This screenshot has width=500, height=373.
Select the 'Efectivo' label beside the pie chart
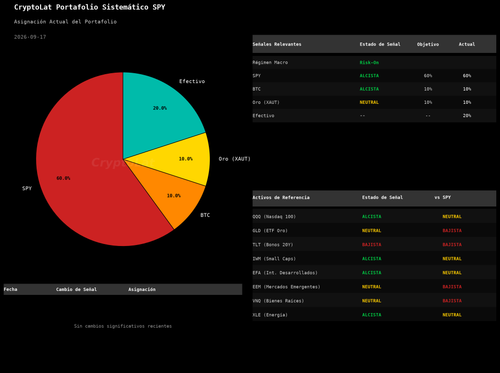coord(192,81)
